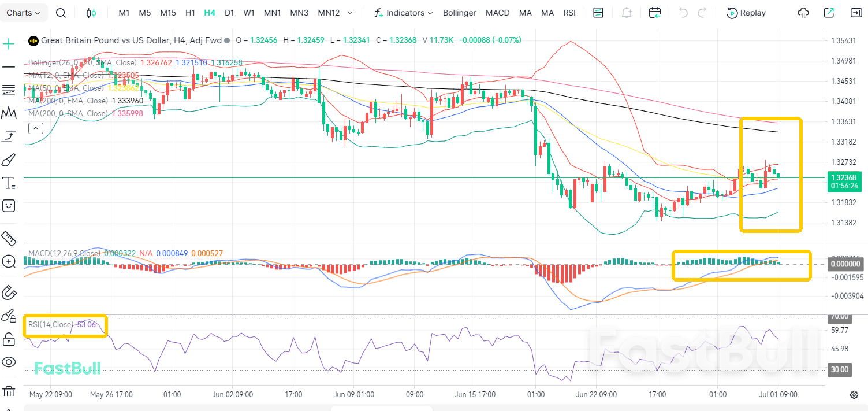Select the MA(200,0,EMA,Close) legend entry
The image size is (868, 411).
click(x=68, y=101)
